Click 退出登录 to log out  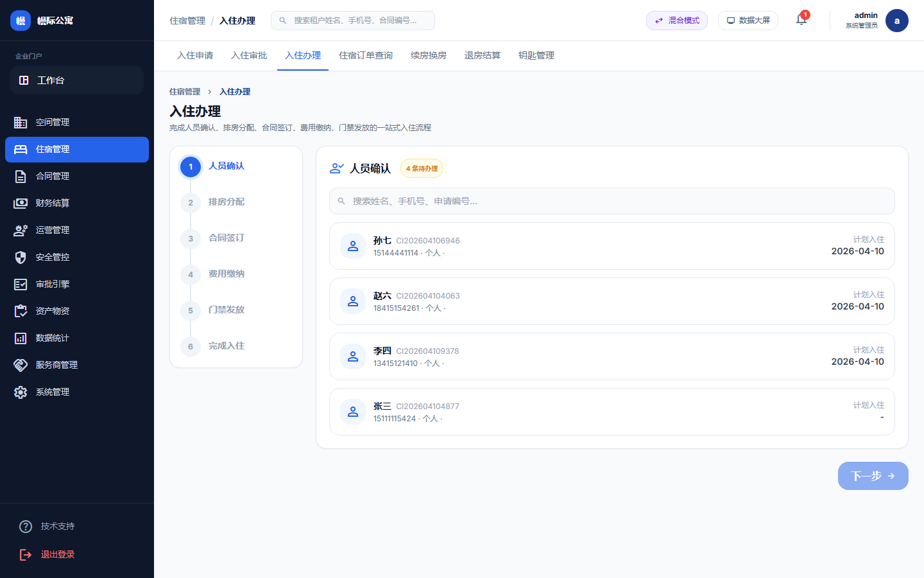pos(58,554)
